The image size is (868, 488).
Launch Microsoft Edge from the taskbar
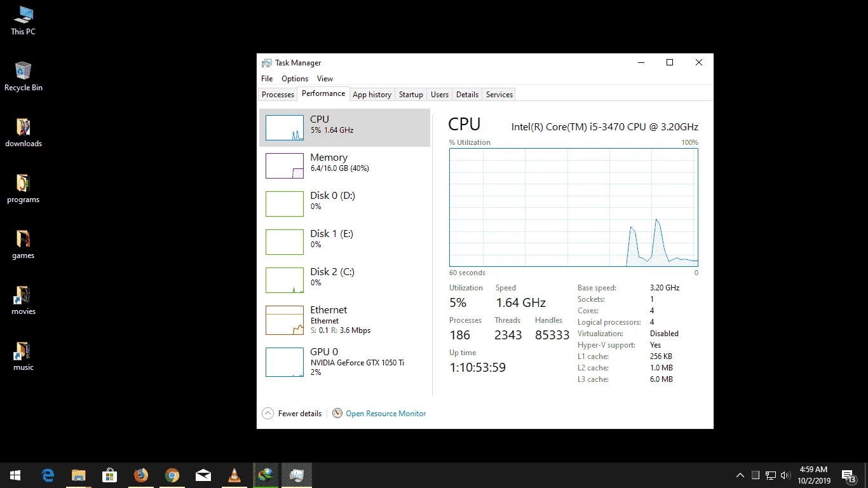pyautogui.click(x=48, y=475)
